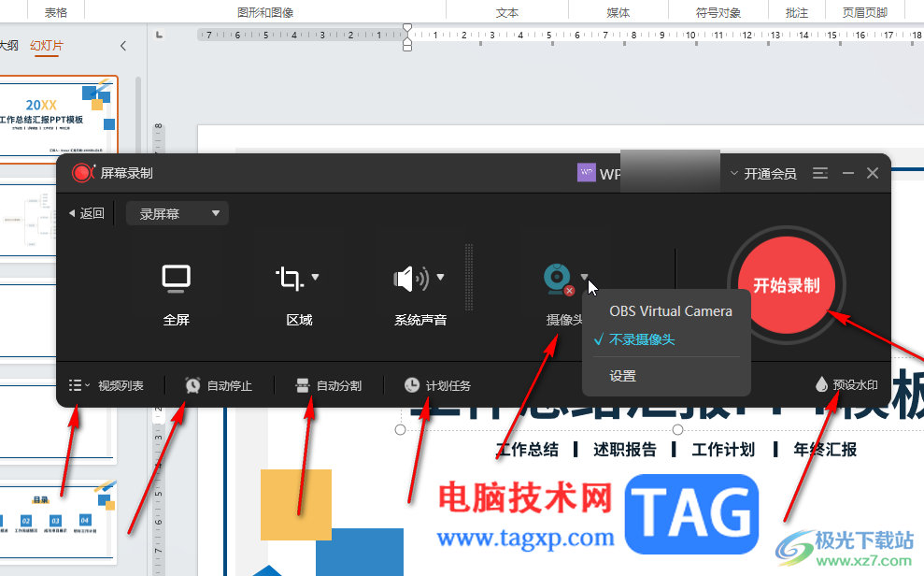Minimize the screen recorder window
924x576 pixels.
(x=848, y=173)
